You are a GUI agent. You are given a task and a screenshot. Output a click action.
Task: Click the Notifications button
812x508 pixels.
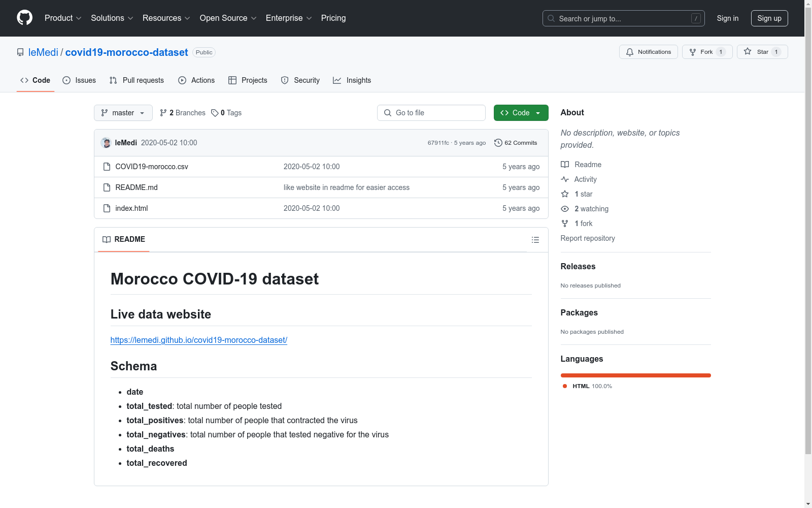[649, 52]
